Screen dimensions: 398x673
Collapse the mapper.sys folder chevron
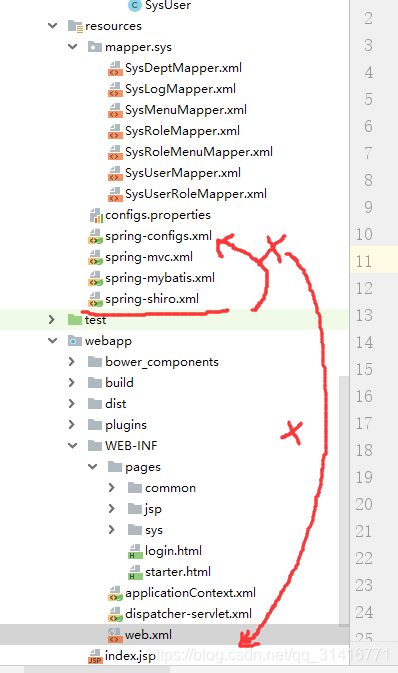pos(73,47)
